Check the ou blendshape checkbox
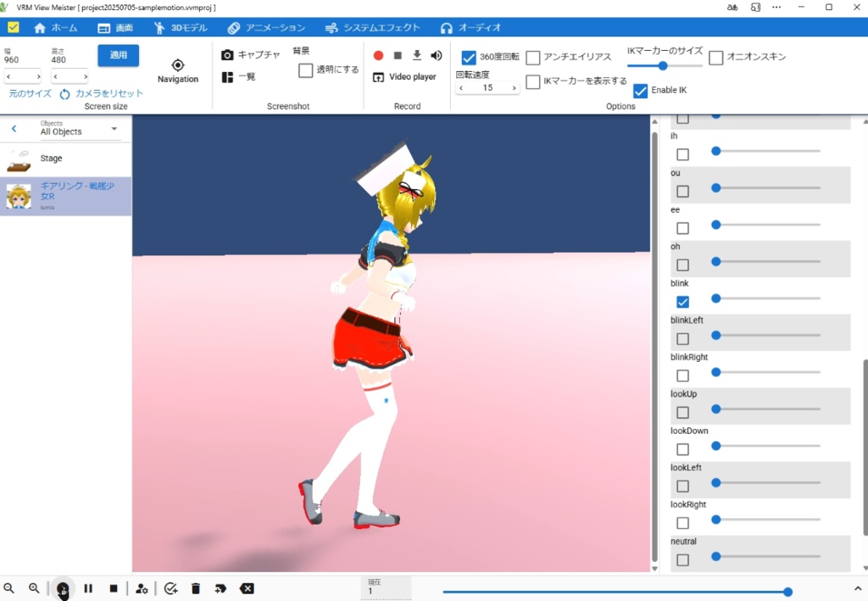The height and width of the screenshot is (601, 868). click(683, 192)
